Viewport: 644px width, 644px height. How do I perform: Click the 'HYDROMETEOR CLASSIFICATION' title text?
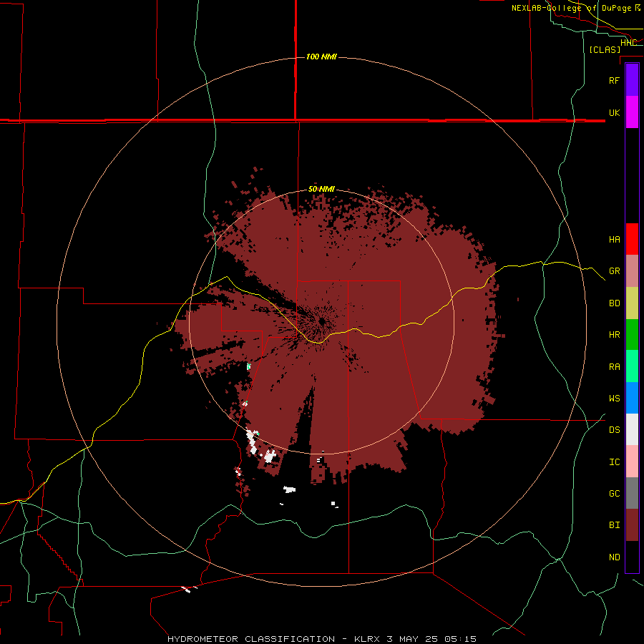pos(251,639)
